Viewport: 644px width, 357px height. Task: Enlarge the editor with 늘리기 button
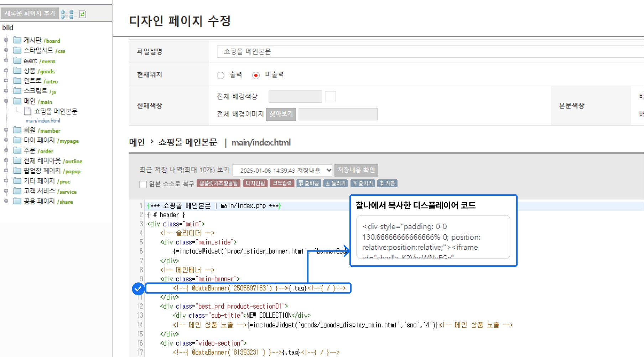click(x=335, y=183)
